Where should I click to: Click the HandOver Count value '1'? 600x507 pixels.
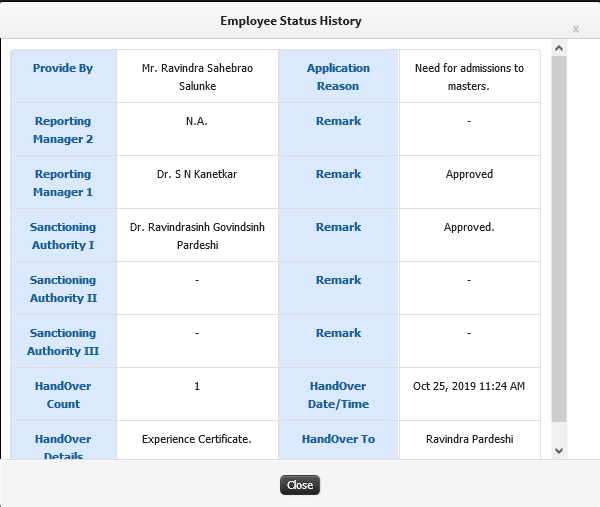point(197,386)
